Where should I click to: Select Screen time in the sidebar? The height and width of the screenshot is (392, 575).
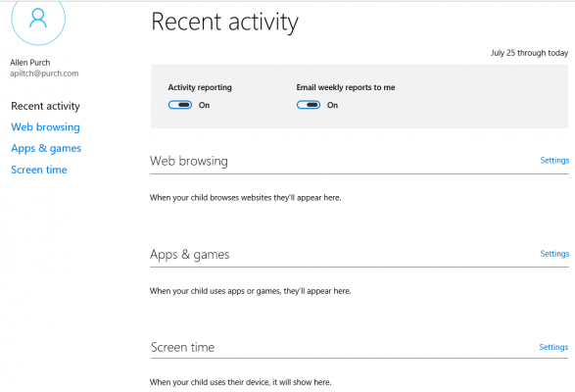coord(39,170)
